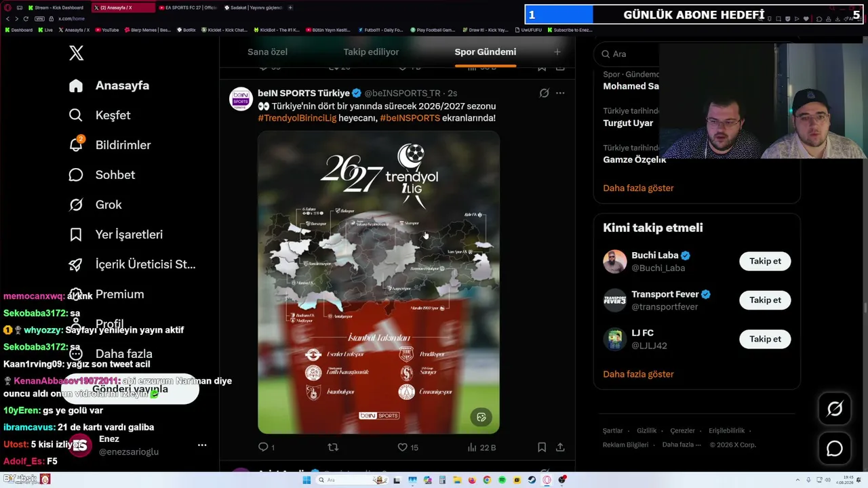Open the #TrendyolBirinciLig hashtag
This screenshot has width=868, height=488.
point(297,118)
